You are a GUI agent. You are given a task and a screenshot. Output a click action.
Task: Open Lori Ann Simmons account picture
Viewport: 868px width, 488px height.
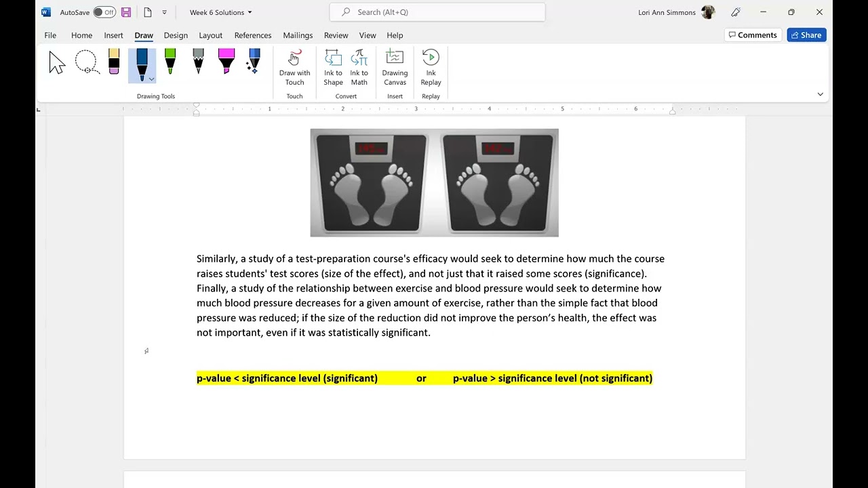pos(708,12)
